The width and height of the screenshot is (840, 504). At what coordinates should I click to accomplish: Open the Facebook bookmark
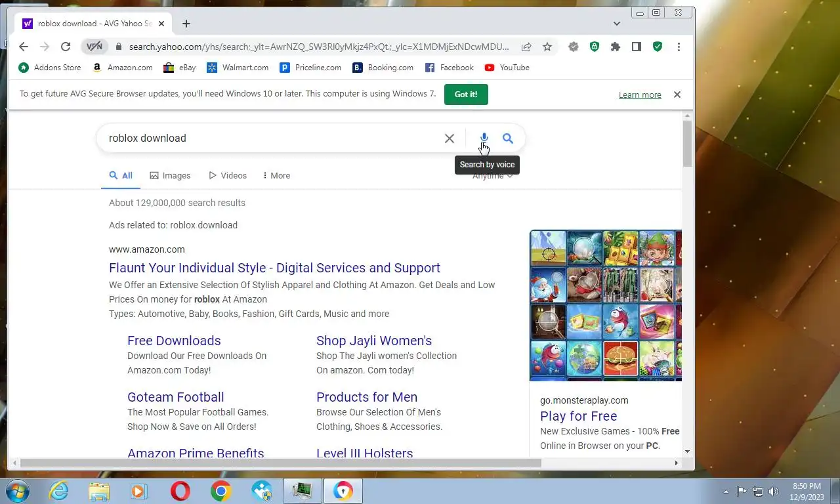450,68
